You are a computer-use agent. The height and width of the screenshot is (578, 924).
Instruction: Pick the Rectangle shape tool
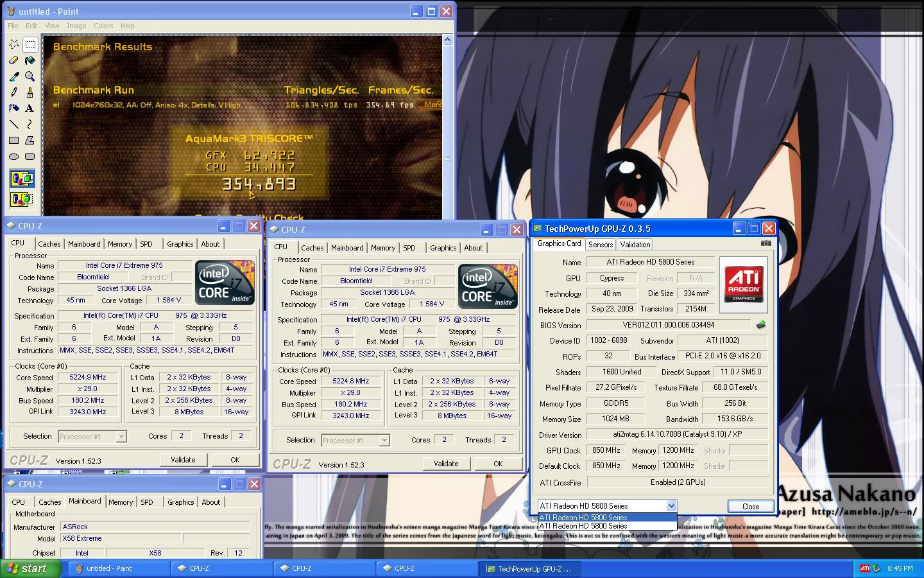pos(14,140)
